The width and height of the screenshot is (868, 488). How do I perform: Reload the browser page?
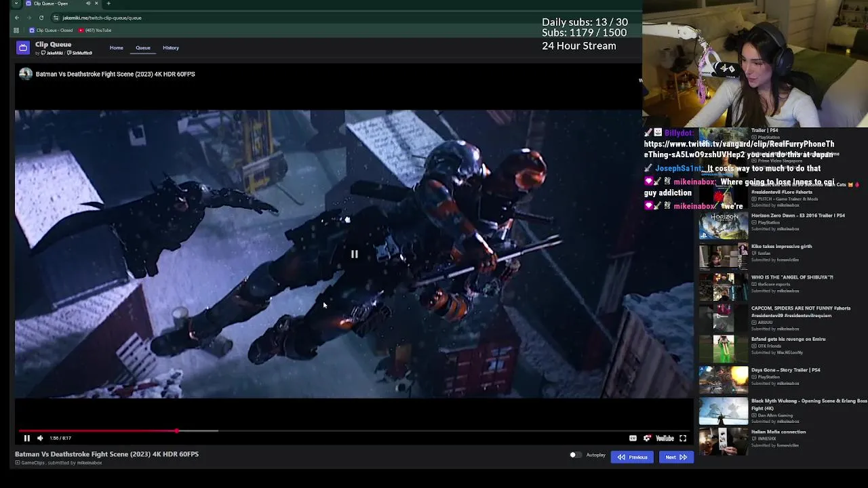[41, 18]
